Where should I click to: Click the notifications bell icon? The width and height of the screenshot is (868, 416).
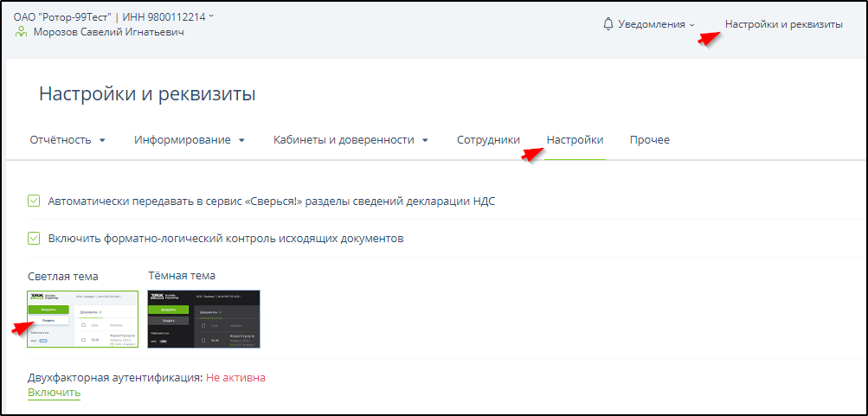(x=608, y=24)
